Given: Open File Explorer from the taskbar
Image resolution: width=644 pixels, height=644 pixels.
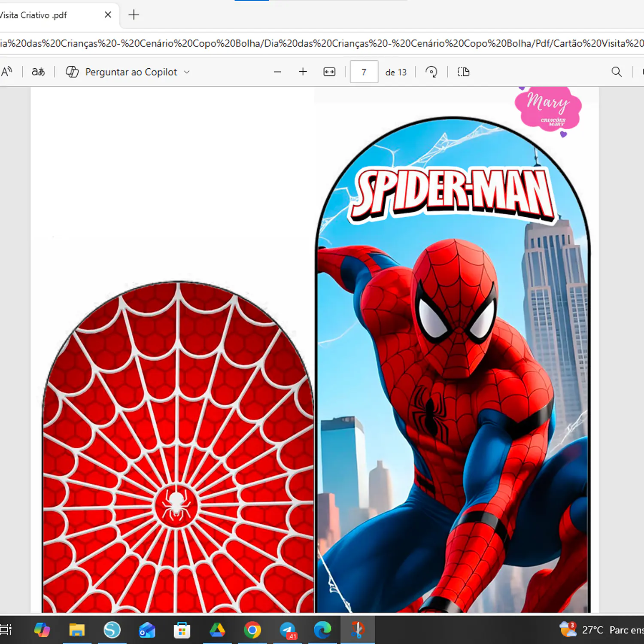Looking at the screenshot, I should pos(77,630).
